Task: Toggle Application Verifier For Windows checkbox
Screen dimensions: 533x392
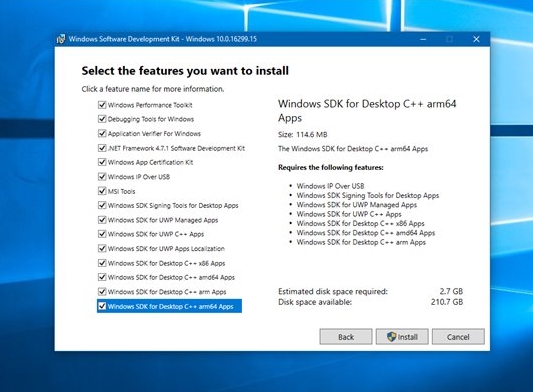Action: click(x=102, y=133)
